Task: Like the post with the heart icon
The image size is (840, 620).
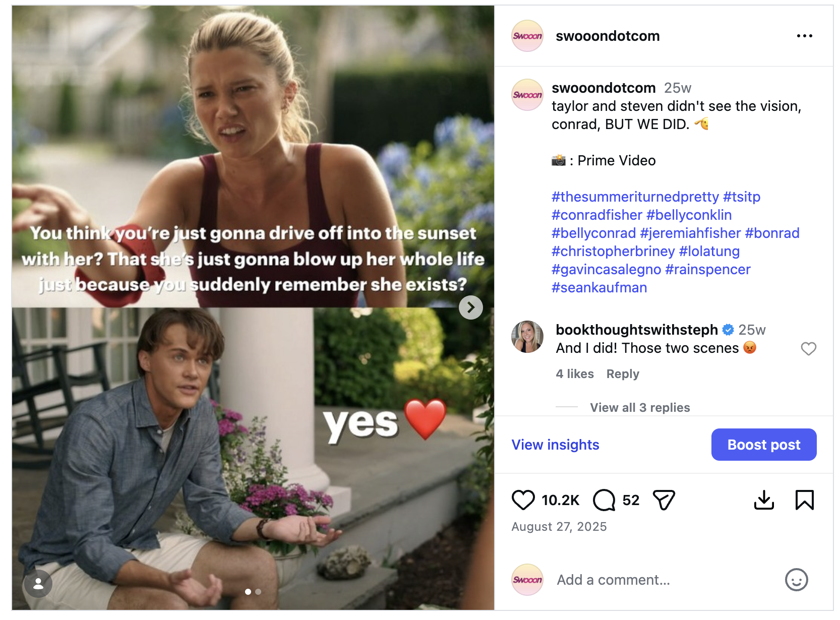Action: pyautogui.click(x=523, y=500)
